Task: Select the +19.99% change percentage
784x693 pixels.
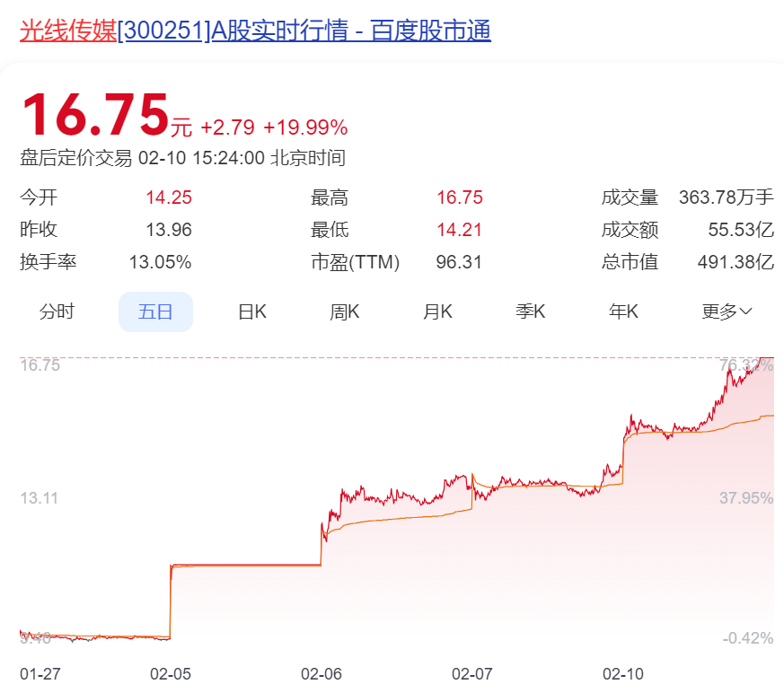Action: click(x=306, y=127)
